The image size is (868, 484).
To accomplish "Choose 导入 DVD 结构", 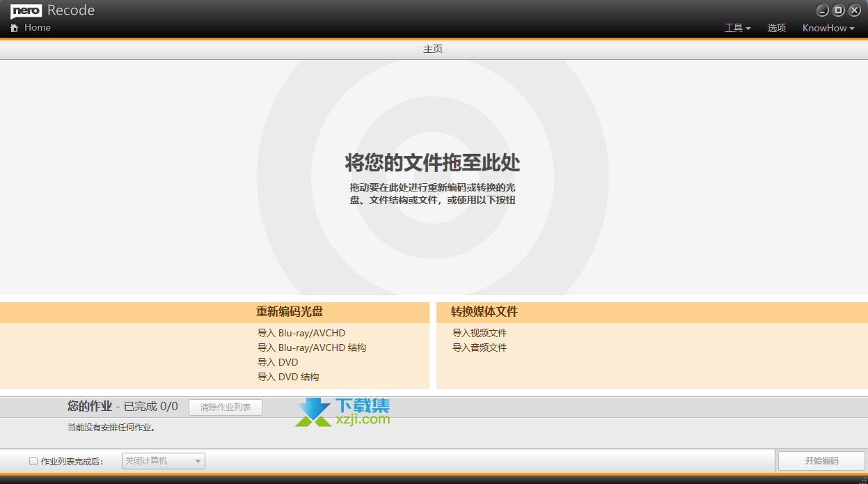I will (x=288, y=377).
